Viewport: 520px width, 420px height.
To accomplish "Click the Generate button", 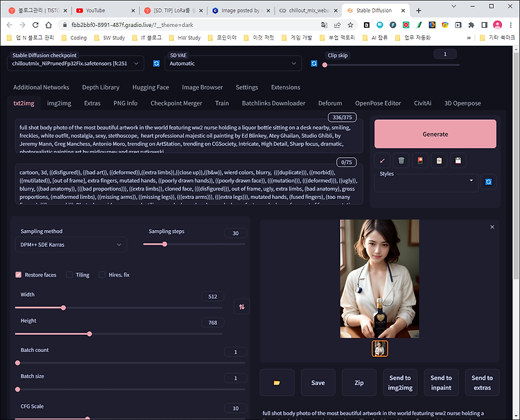I will point(435,134).
